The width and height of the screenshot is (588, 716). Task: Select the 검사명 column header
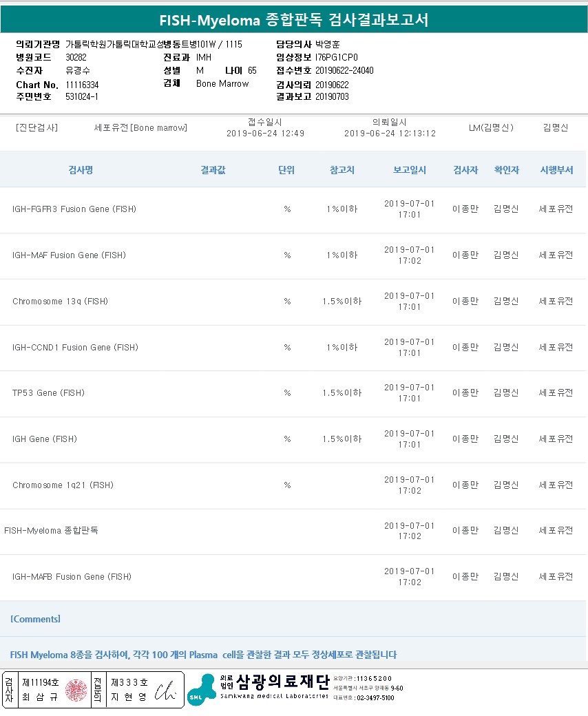click(81, 170)
